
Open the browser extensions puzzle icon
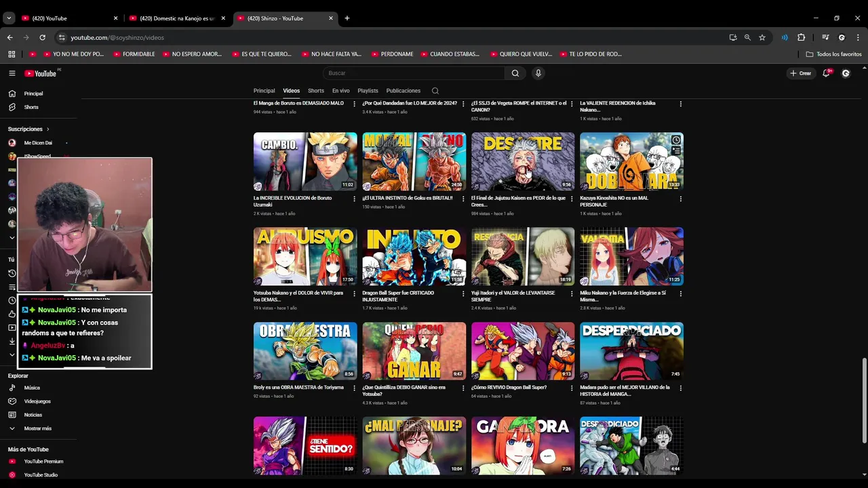click(x=801, y=37)
